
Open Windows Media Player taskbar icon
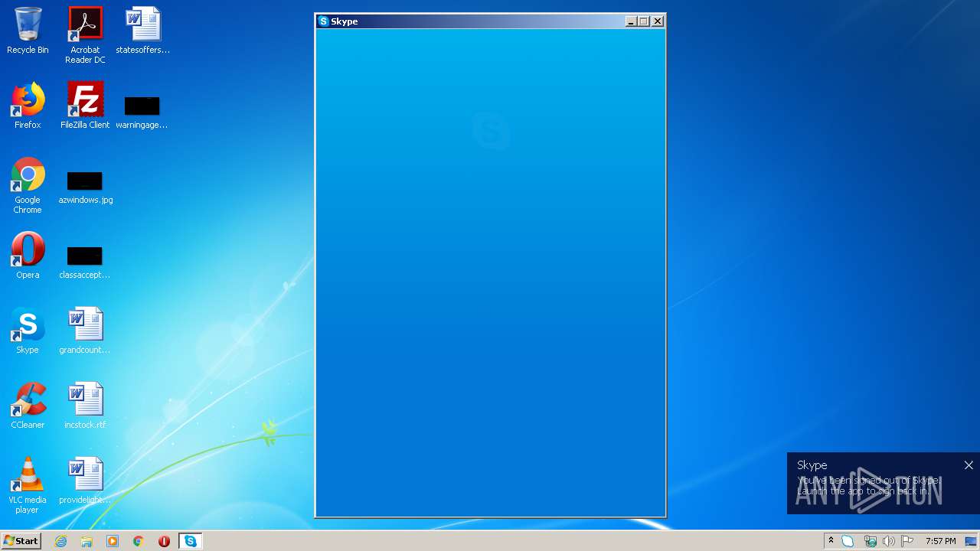pos(113,541)
